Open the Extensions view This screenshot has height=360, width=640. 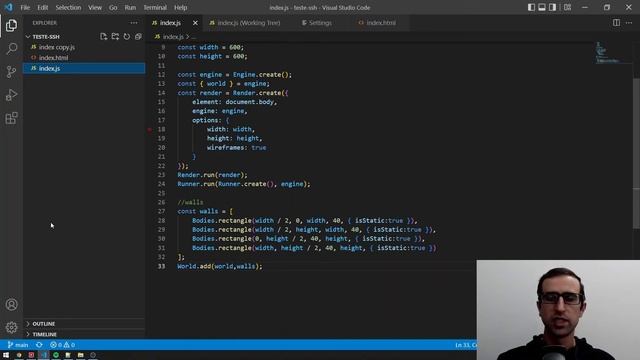click(11, 118)
